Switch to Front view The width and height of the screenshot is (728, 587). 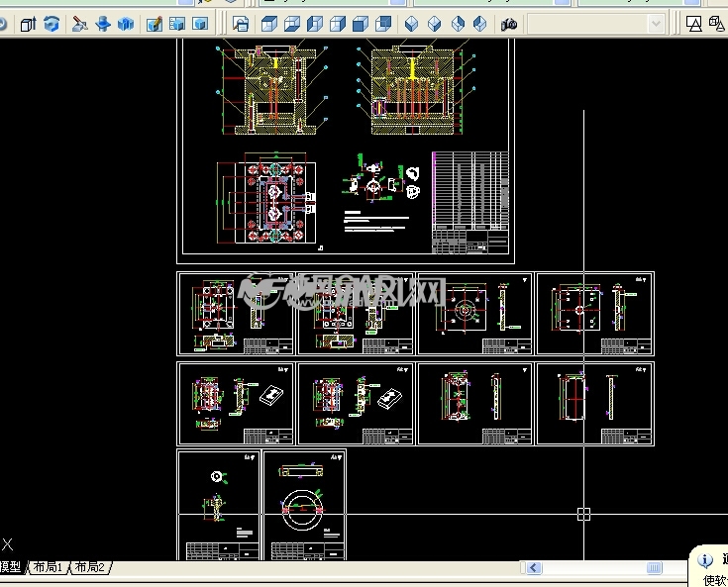click(x=360, y=24)
